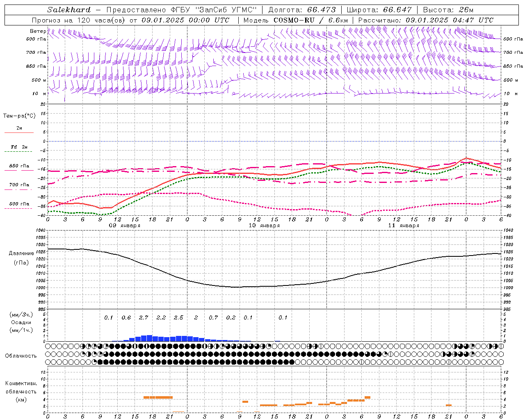
Task: Select the Td 2м dew point legend label
Action: click(x=19, y=146)
